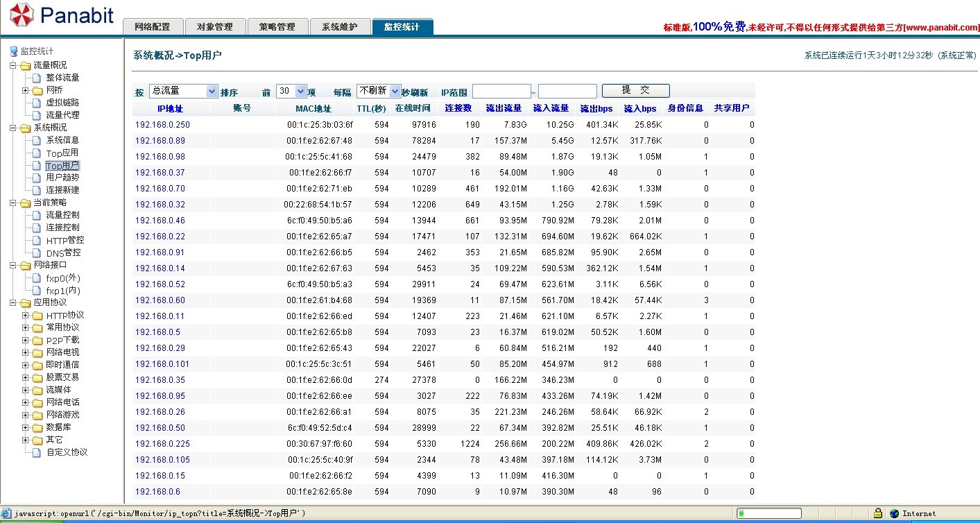The image size is (980, 523).
Task: Expand the P2P下载 tree node
Action: point(26,340)
